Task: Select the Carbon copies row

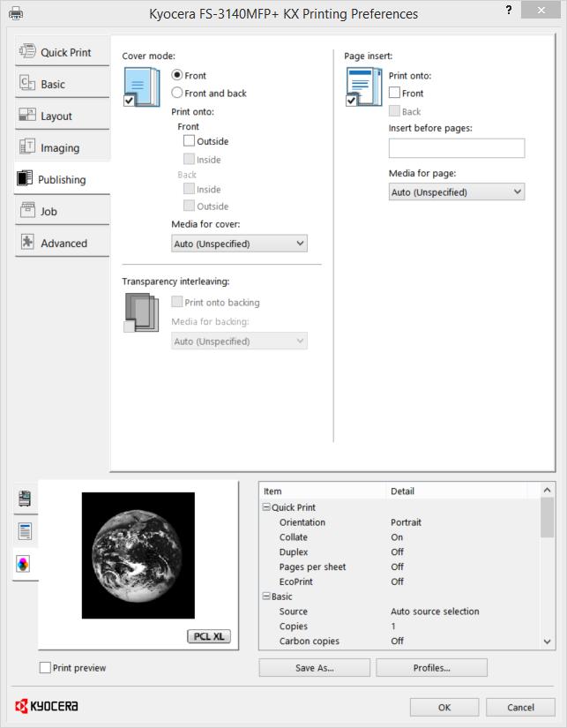Action: [x=400, y=642]
